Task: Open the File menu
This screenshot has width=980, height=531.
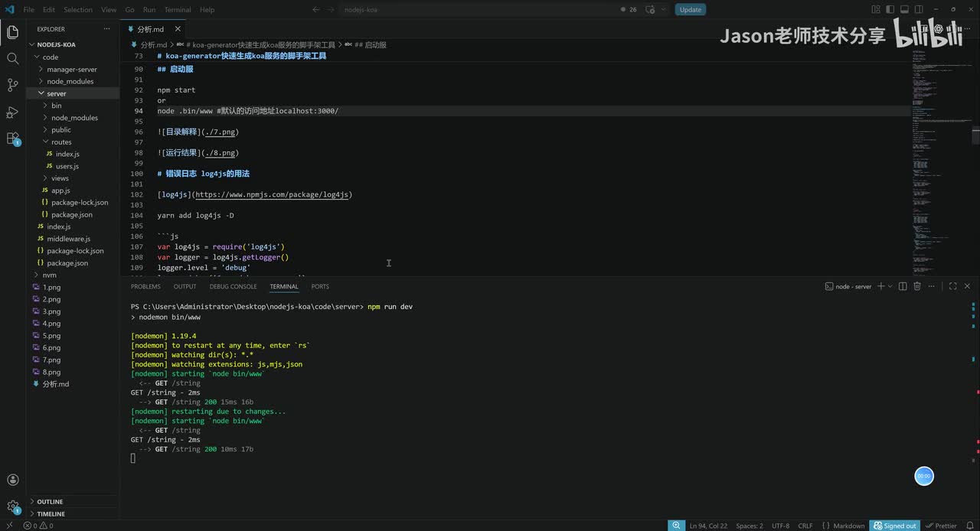Action: pyautogui.click(x=28, y=9)
